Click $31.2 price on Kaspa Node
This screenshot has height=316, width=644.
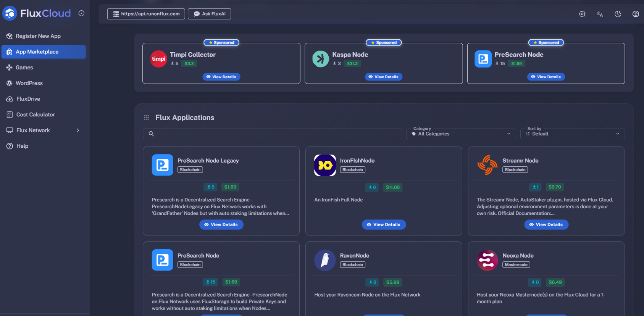(352, 64)
